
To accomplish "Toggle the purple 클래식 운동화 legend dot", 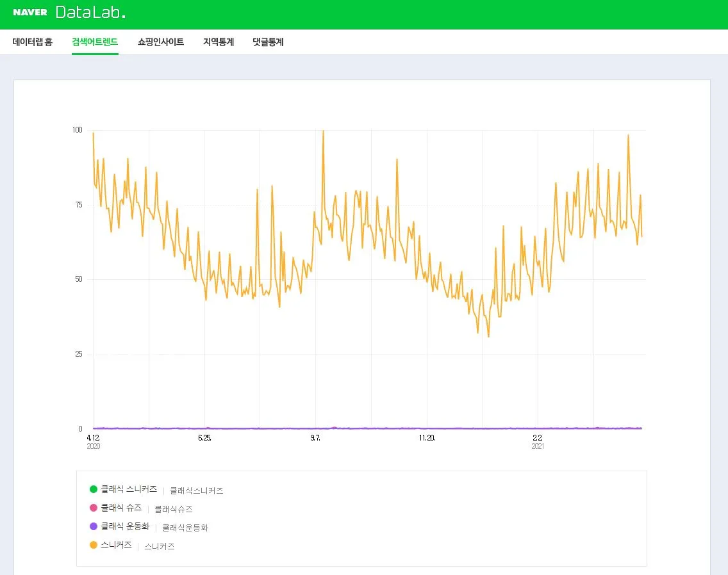I will click(94, 526).
